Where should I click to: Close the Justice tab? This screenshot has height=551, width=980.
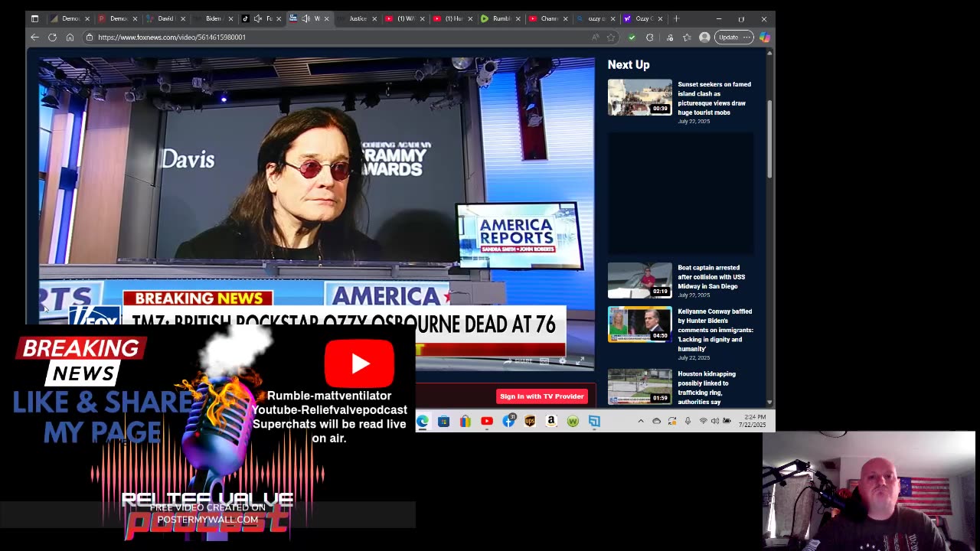pos(374,18)
